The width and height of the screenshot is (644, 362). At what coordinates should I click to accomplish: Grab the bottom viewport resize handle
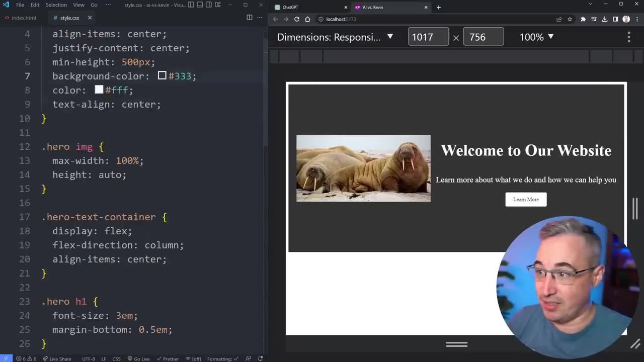tap(456, 344)
